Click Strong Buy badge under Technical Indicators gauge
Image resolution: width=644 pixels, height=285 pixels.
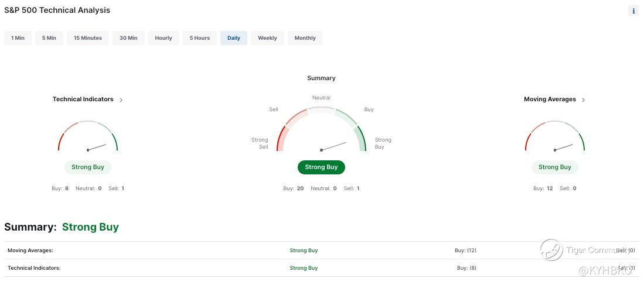click(x=88, y=167)
